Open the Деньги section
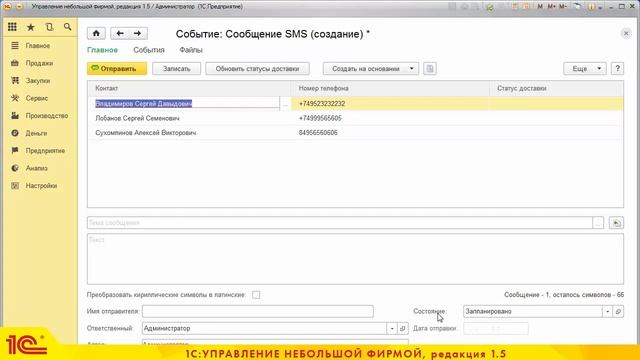Image resolution: width=640 pixels, height=360 pixels. click(36, 133)
